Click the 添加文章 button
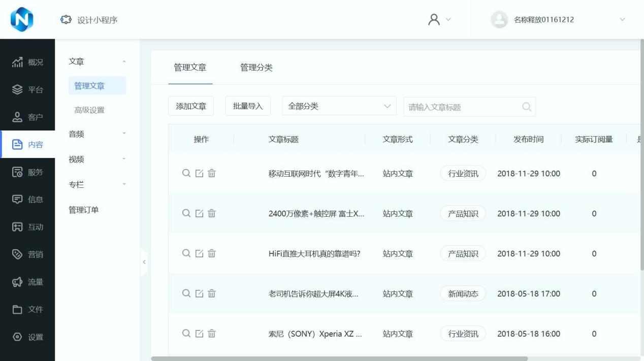 tap(191, 107)
